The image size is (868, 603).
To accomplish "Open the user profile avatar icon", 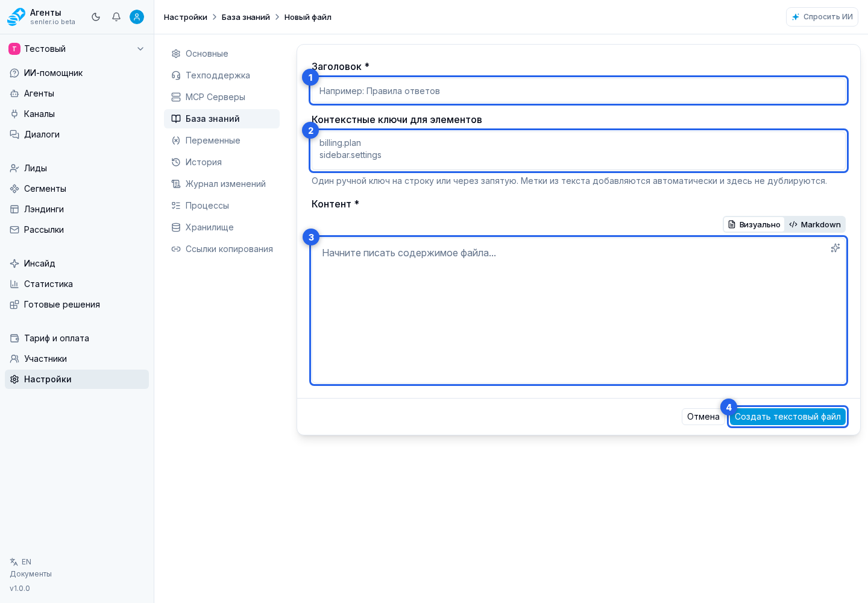I will 137,17.
